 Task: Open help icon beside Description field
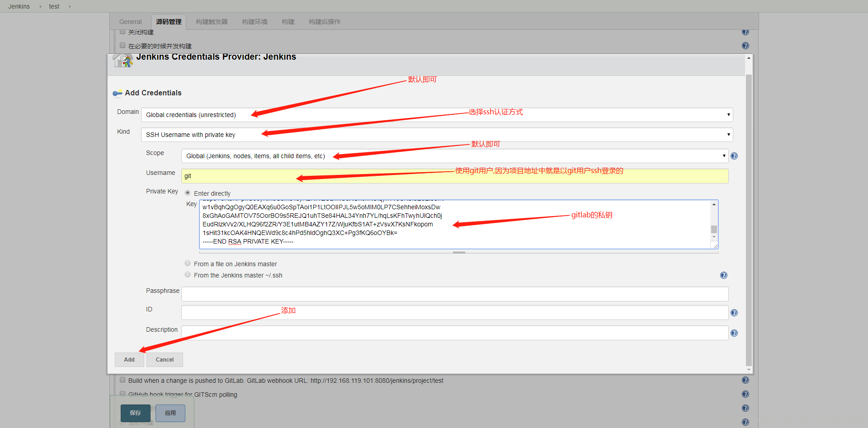coord(734,333)
